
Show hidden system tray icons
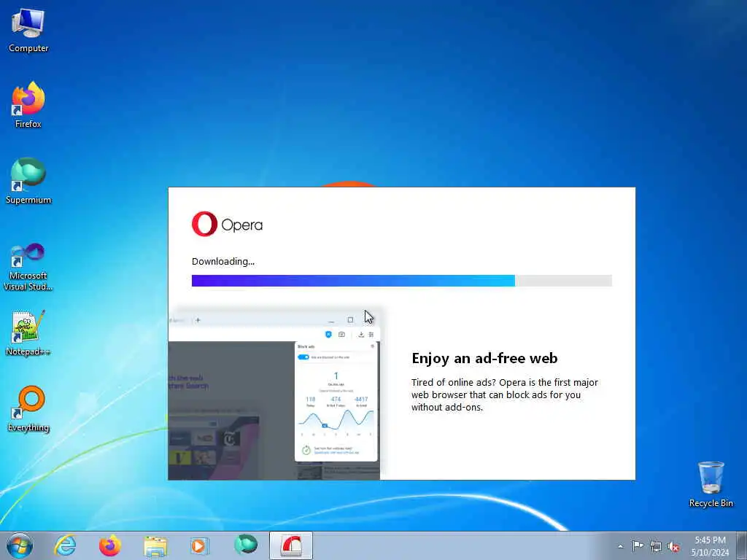(620, 546)
